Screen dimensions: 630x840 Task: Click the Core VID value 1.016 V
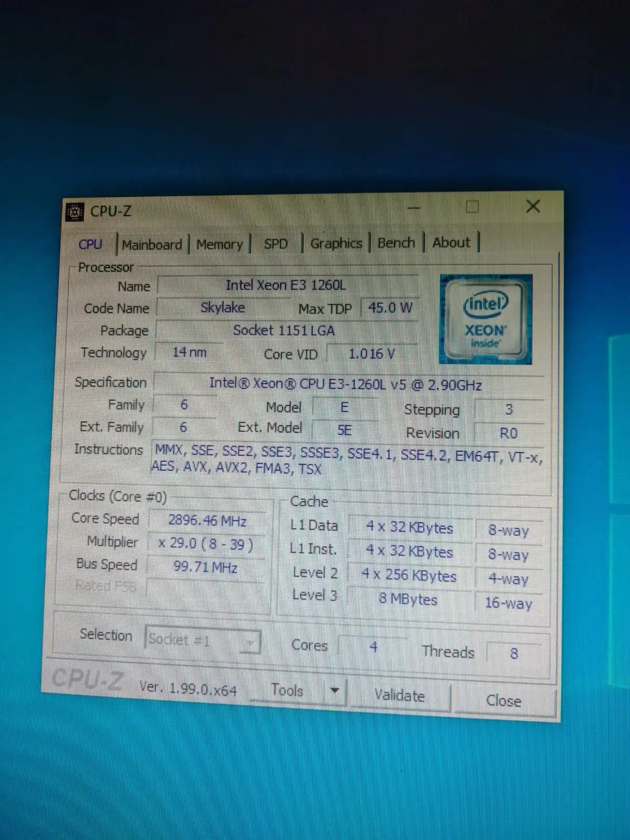372,354
